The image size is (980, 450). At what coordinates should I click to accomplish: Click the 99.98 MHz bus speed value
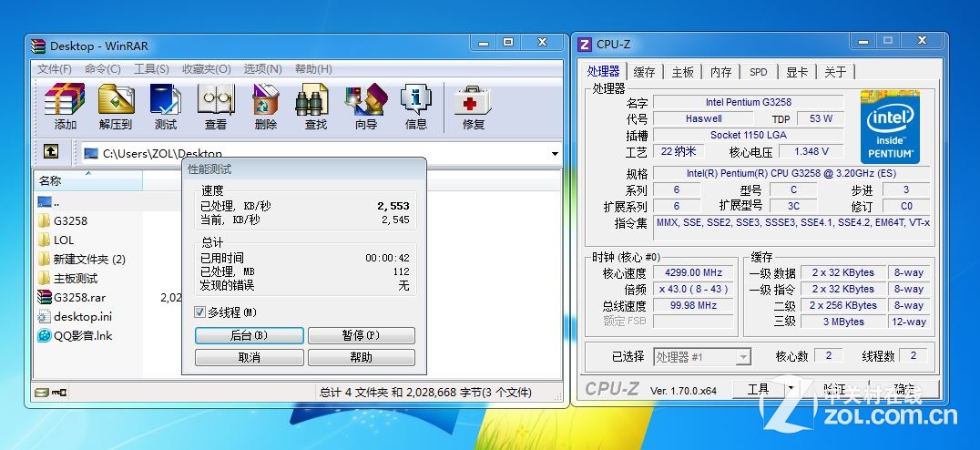[x=694, y=306]
